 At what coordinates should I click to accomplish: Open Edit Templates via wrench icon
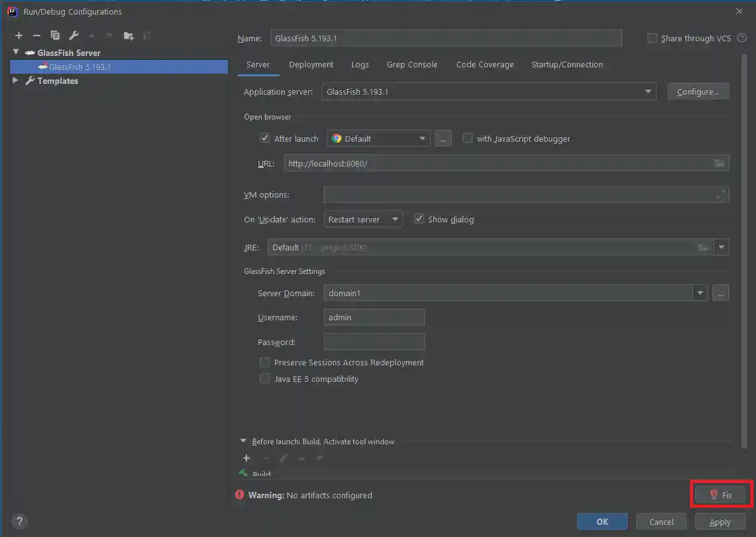[x=73, y=36]
